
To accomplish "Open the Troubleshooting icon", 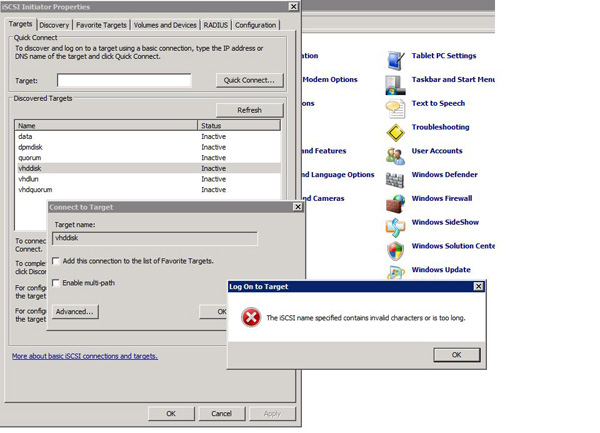I will pyautogui.click(x=395, y=133).
